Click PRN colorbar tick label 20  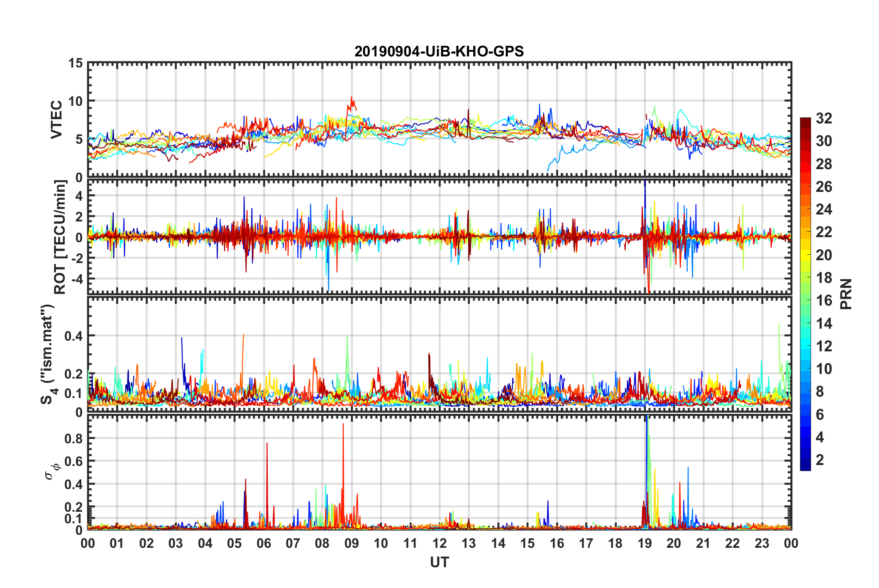824,255
